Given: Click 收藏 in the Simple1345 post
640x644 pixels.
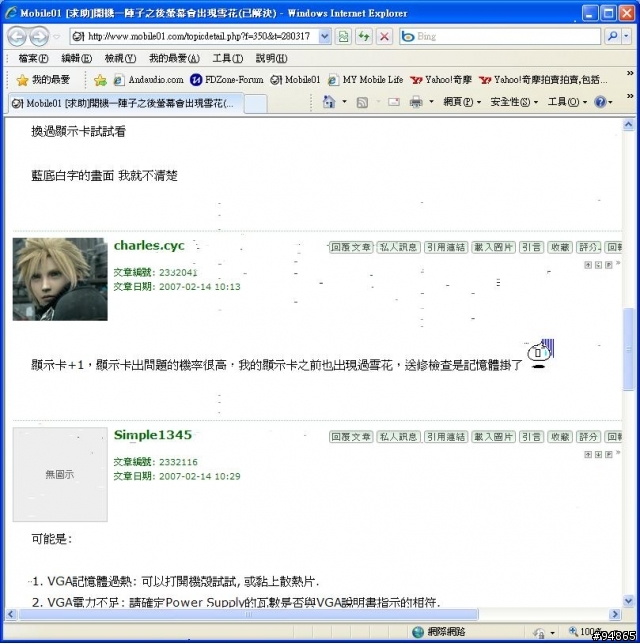Looking at the screenshot, I should pyautogui.click(x=560, y=437).
